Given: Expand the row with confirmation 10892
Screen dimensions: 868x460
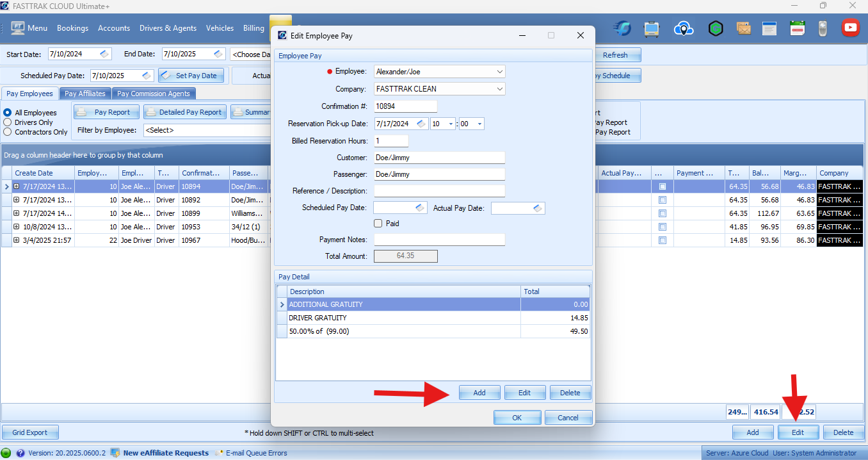Looking at the screenshot, I should [x=17, y=200].
